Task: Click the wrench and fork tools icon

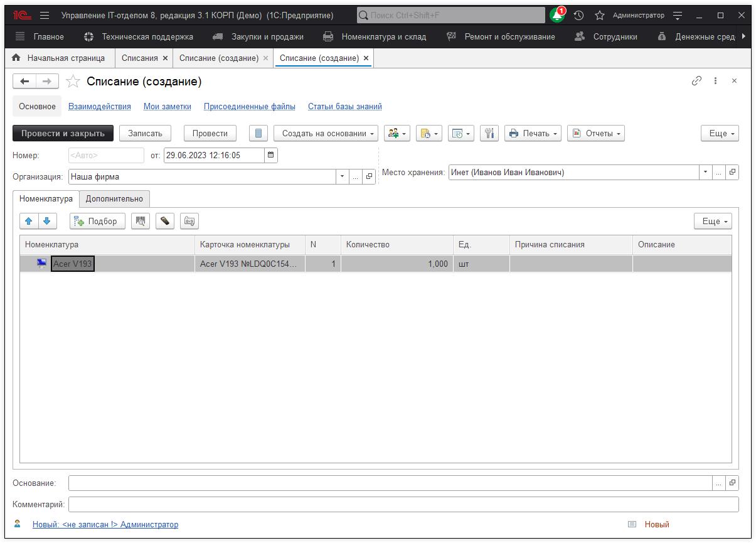Action: 489,133
